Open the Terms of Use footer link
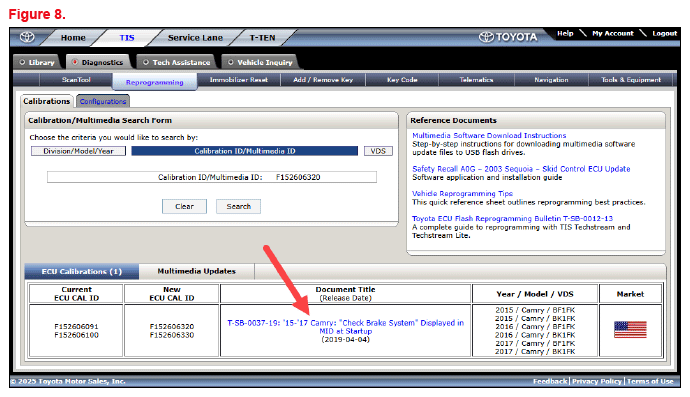Screen dimensions: 690x397 (x=650, y=382)
